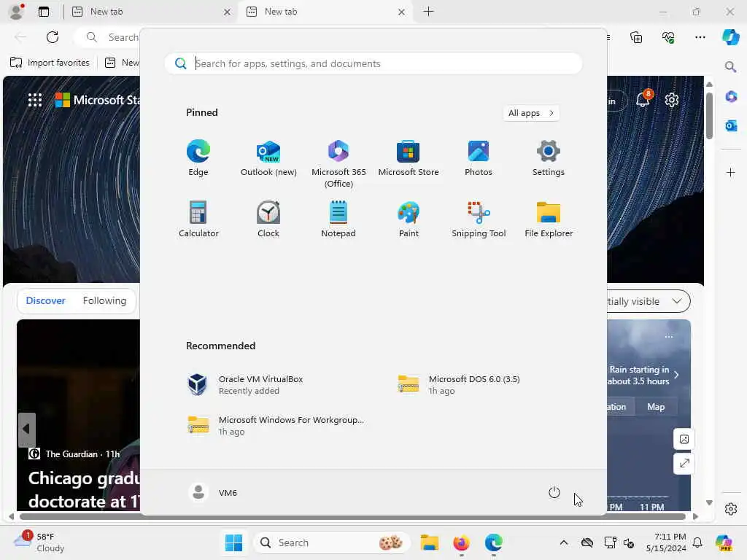Image resolution: width=747 pixels, height=560 pixels.
Task: Open Microsoft 365 (Office) app
Action: [338, 164]
